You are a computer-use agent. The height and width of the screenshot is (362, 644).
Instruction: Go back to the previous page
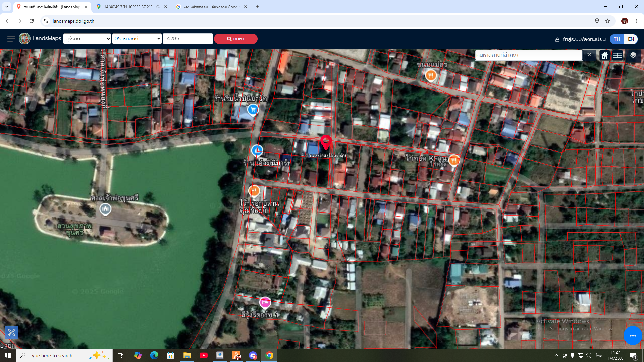coord(7,21)
